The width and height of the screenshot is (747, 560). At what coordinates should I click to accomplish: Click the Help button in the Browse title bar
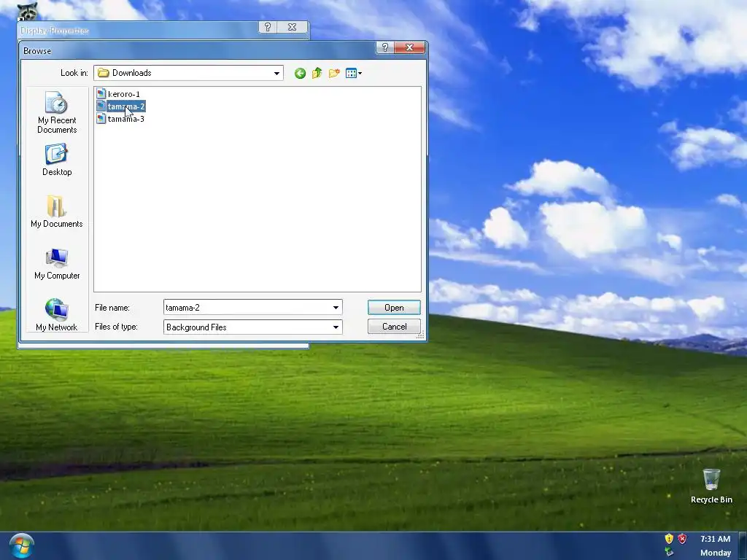click(385, 47)
